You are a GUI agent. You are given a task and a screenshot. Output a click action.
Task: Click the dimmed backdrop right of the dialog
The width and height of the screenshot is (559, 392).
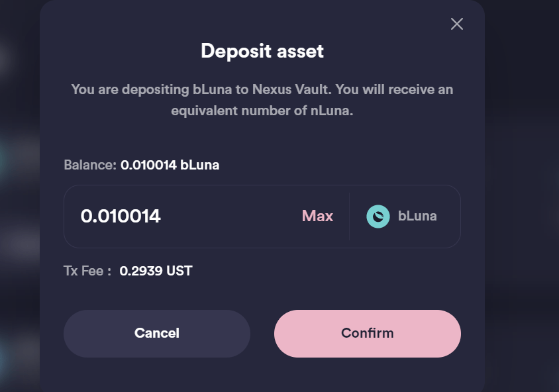[x=522, y=199]
